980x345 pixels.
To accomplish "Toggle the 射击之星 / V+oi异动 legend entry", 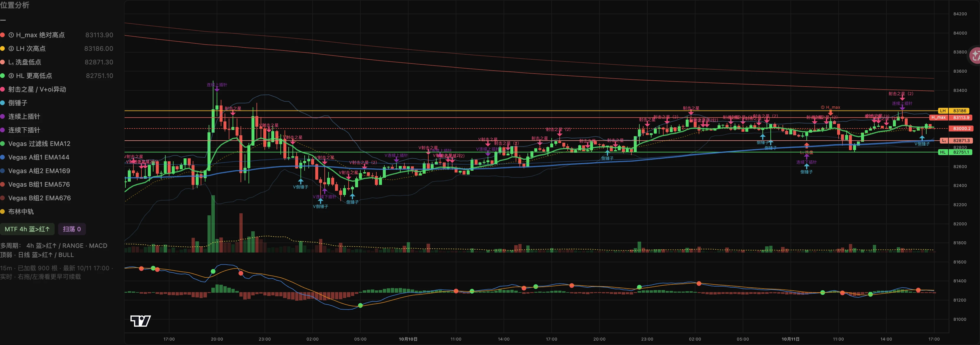I will [x=33, y=89].
